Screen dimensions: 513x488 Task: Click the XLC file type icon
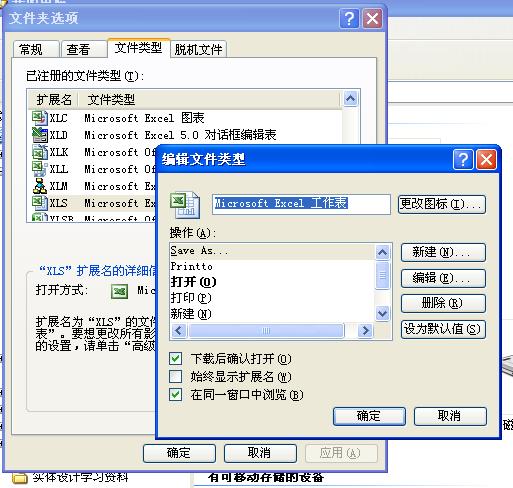(40, 118)
